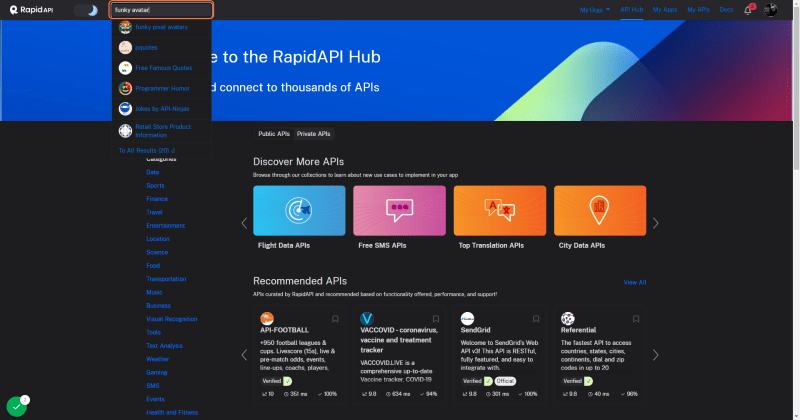Viewport: 800px width, 420px height.
Task: Open the Data category
Action: (153, 172)
